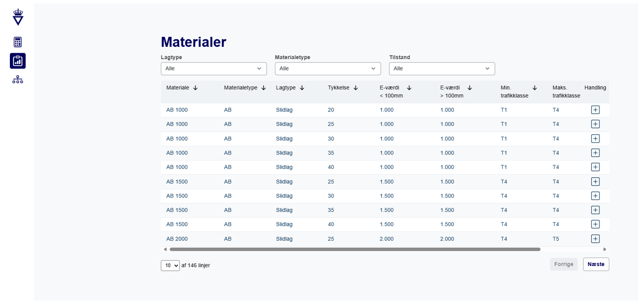
Task: Open the hierarchy tree sidebar icon
Action: (x=18, y=79)
